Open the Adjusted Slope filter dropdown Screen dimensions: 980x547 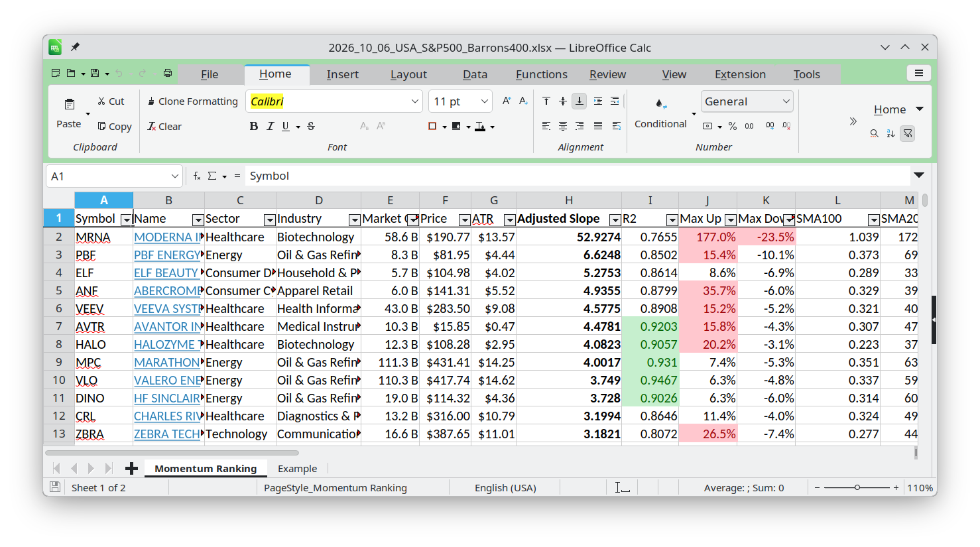[615, 219]
